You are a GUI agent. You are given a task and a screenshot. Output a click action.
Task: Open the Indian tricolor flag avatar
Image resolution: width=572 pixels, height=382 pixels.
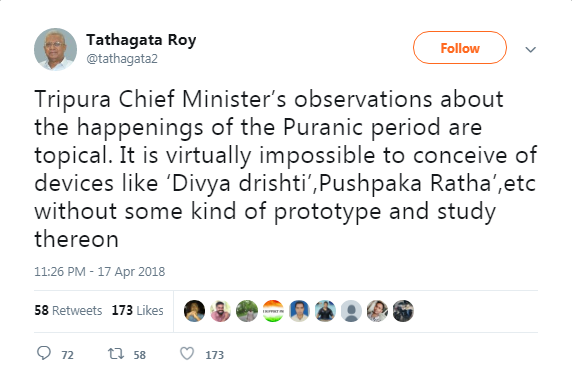(x=273, y=311)
